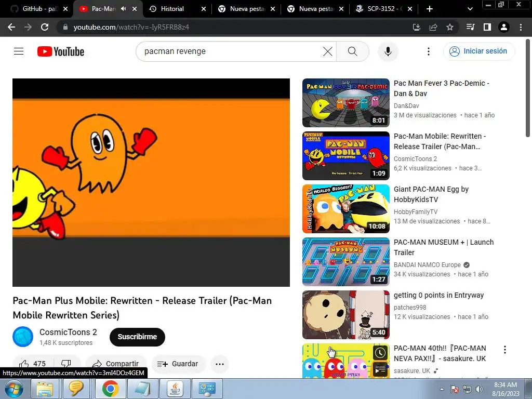Click the page vertical scrollbar
532x399 pixels.
point(528,88)
